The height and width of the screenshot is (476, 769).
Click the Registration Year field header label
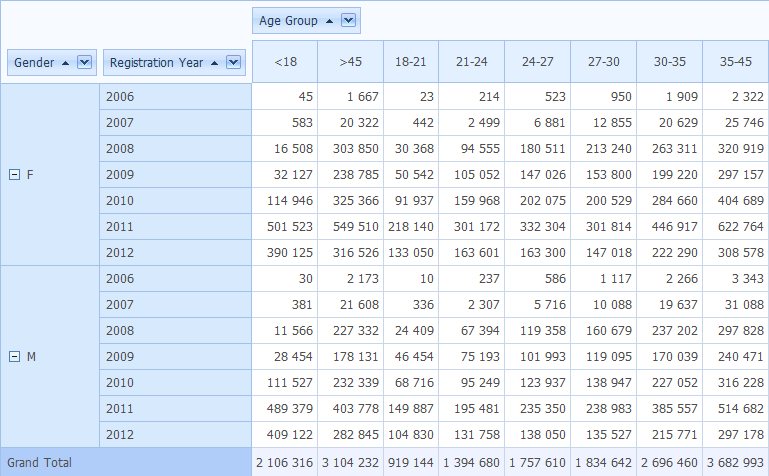click(x=156, y=63)
